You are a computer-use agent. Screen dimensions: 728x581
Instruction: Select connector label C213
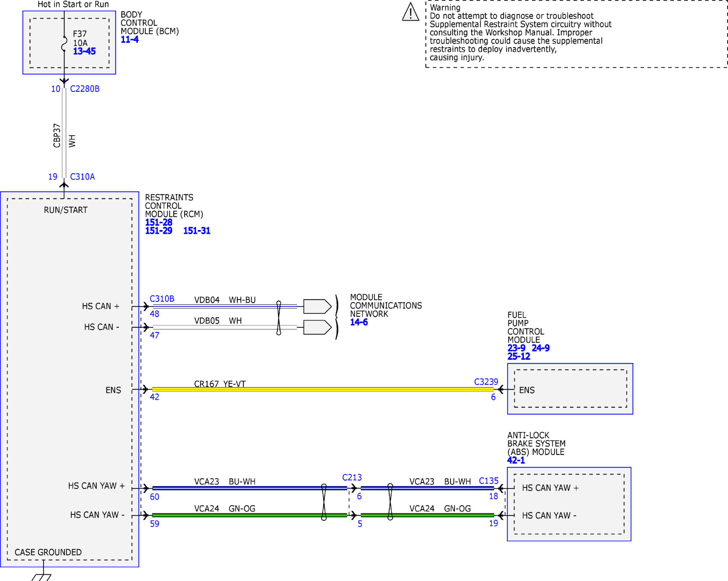352,477
